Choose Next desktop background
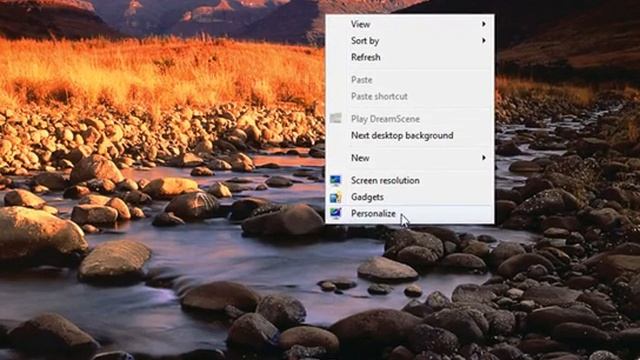The image size is (640, 360). point(409,135)
